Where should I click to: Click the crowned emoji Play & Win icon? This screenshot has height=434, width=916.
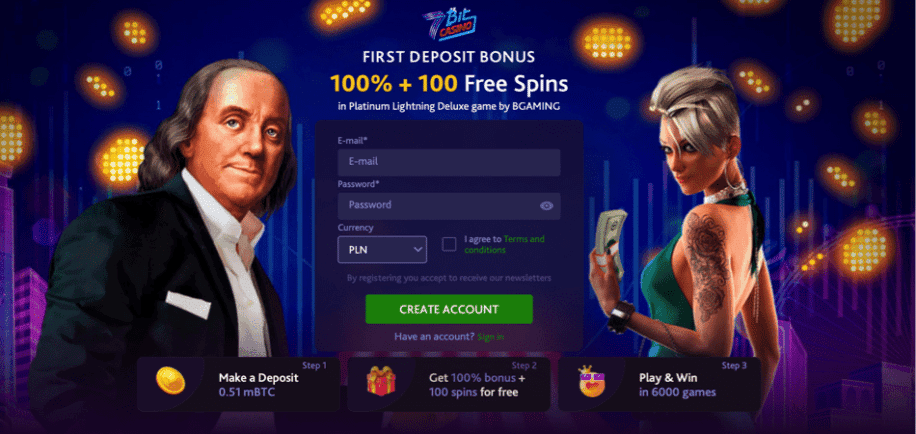coord(592,381)
